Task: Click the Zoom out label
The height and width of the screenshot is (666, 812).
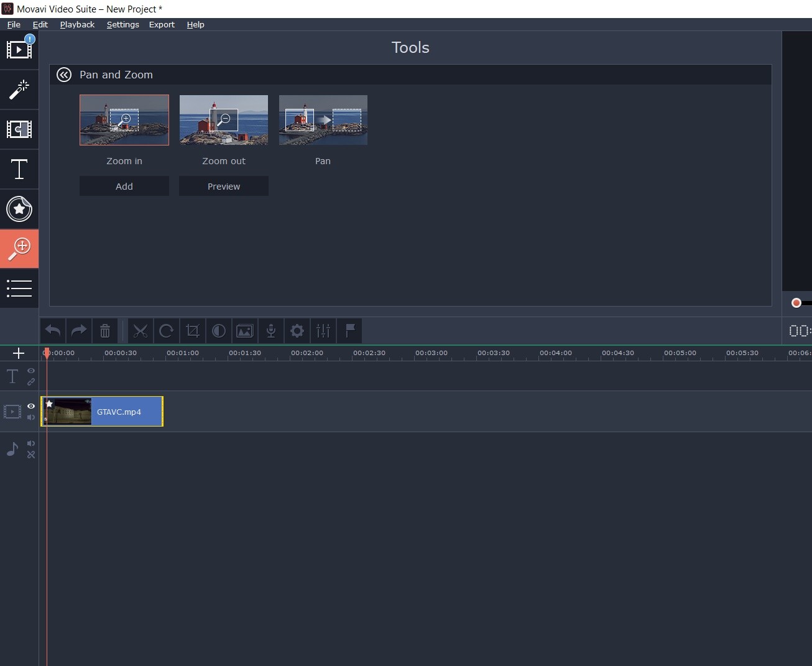Action: point(224,161)
